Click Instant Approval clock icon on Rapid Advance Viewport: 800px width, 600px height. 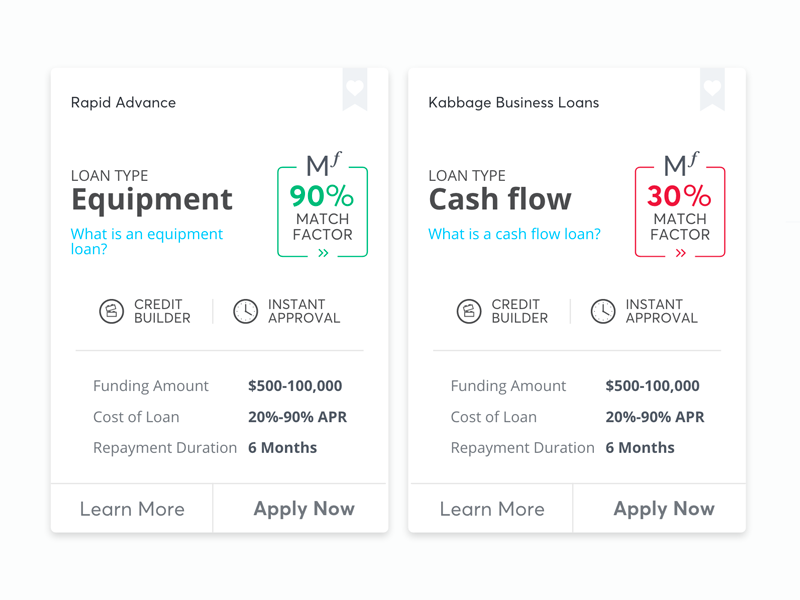(x=245, y=311)
